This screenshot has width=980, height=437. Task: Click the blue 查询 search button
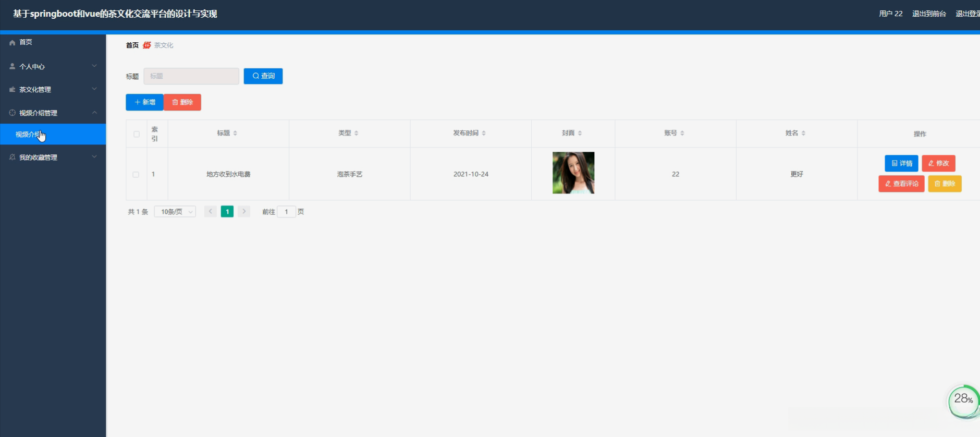[x=263, y=76]
